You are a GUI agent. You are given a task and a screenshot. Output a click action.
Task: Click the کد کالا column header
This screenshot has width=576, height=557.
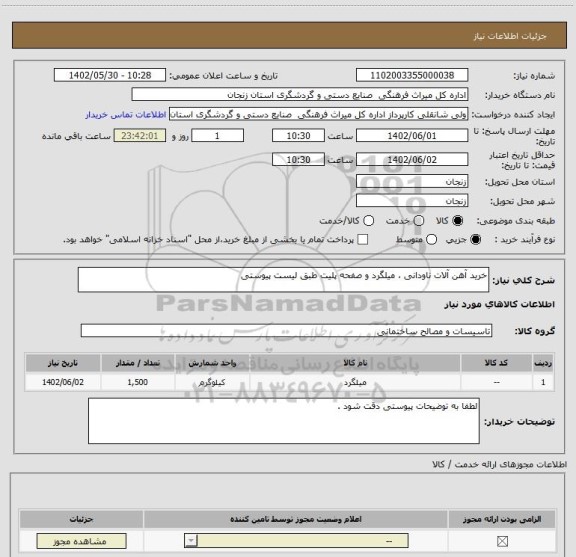(497, 363)
